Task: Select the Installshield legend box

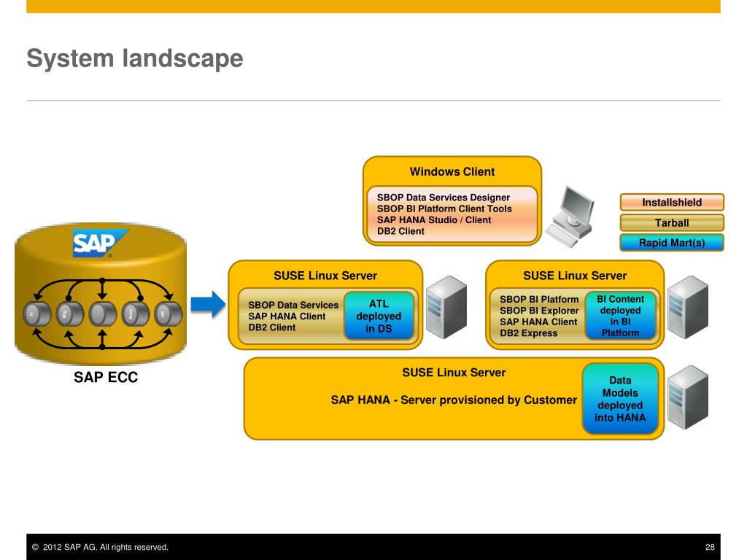Action: (672, 203)
